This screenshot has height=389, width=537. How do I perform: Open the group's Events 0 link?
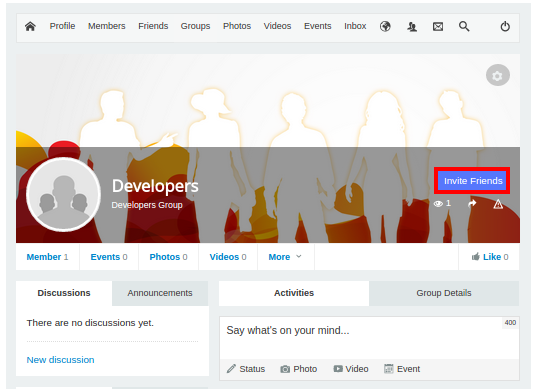pyautogui.click(x=109, y=257)
